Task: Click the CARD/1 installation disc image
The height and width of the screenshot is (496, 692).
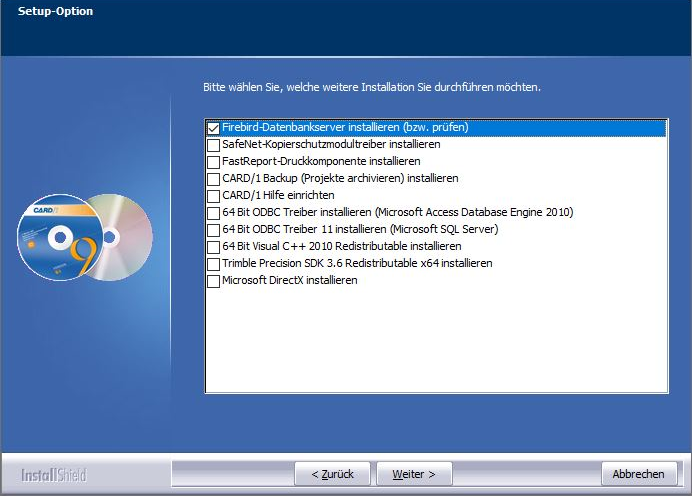Action: pos(85,237)
